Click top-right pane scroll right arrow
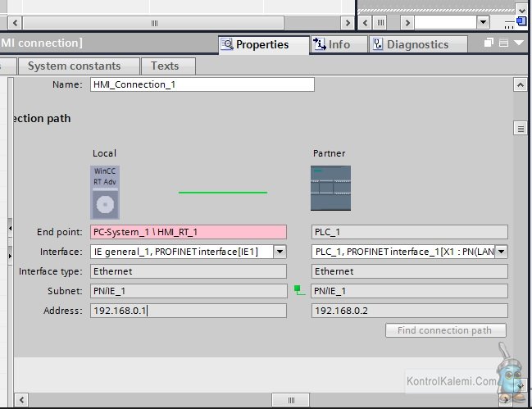The width and height of the screenshot is (532, 409). [x=407, y=23]
